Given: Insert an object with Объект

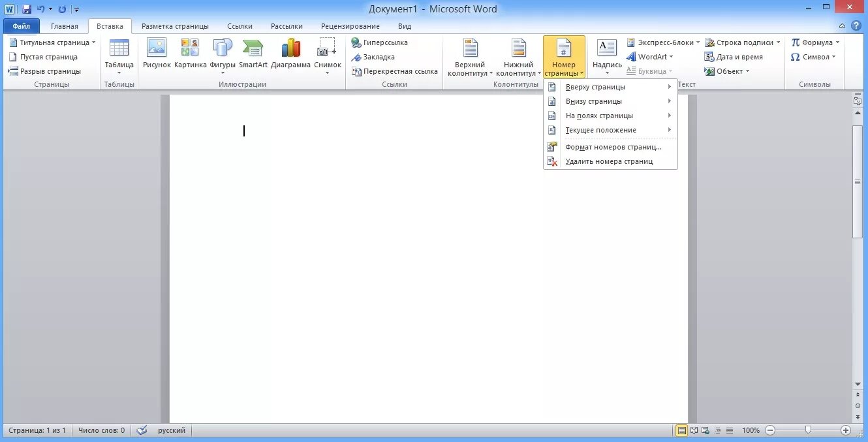Looking at the screenshot, I should point(727,71).
